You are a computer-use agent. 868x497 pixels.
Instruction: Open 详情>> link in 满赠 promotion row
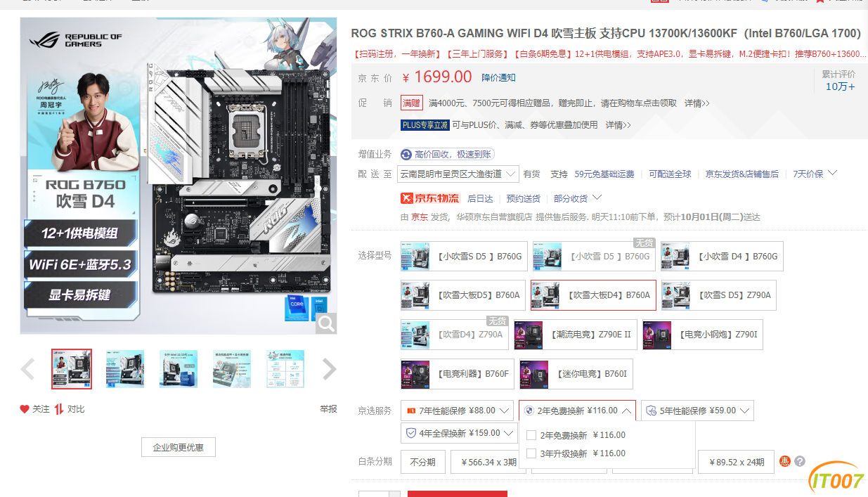[x=697, y=103]
